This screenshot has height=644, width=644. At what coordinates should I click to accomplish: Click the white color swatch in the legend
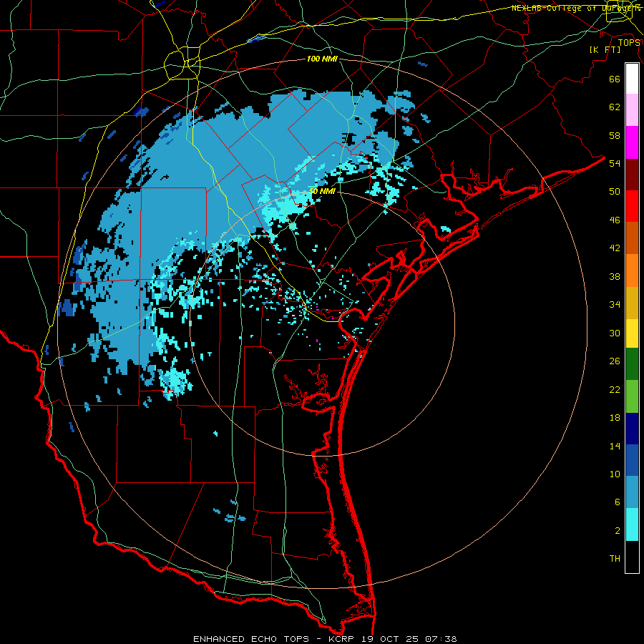632,79
